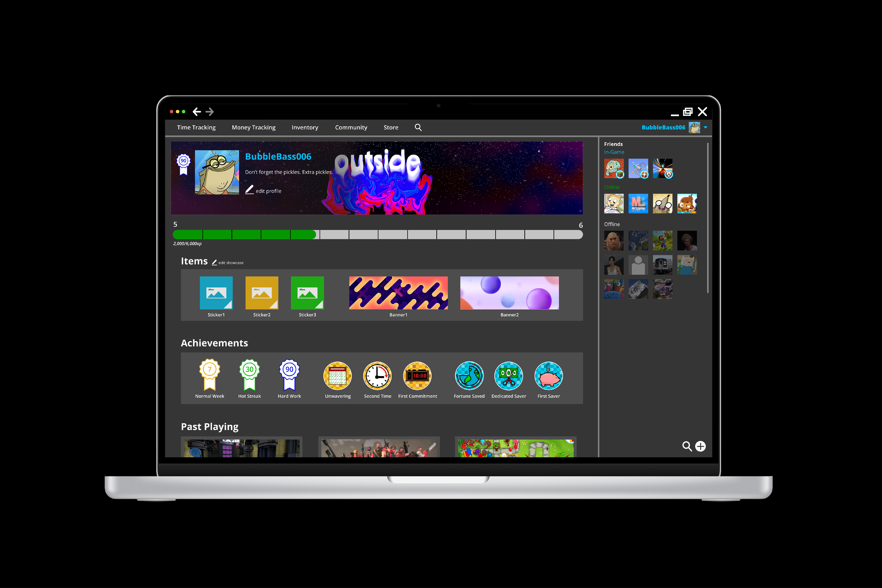Viewport: 882px width, 588px height.
Task: Add a friend with the plus icon
Action: pos(700,446)
